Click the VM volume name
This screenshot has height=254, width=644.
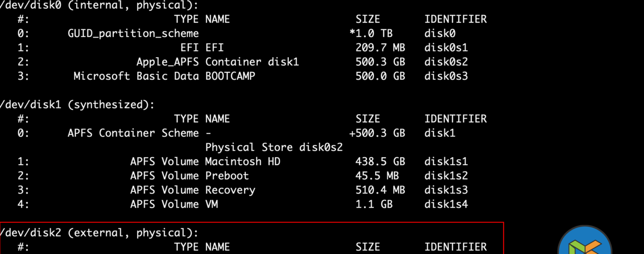point(211,204)
